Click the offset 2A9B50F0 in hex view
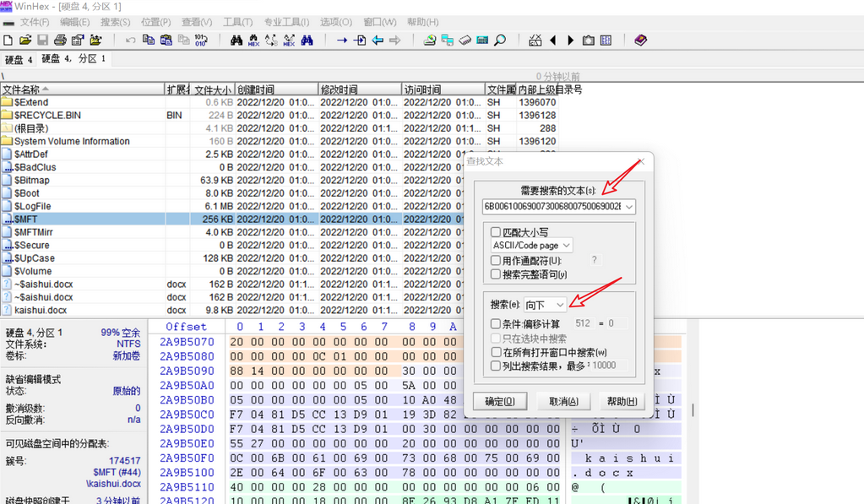This screenshot has width=864, height=504. coord(187,458)
